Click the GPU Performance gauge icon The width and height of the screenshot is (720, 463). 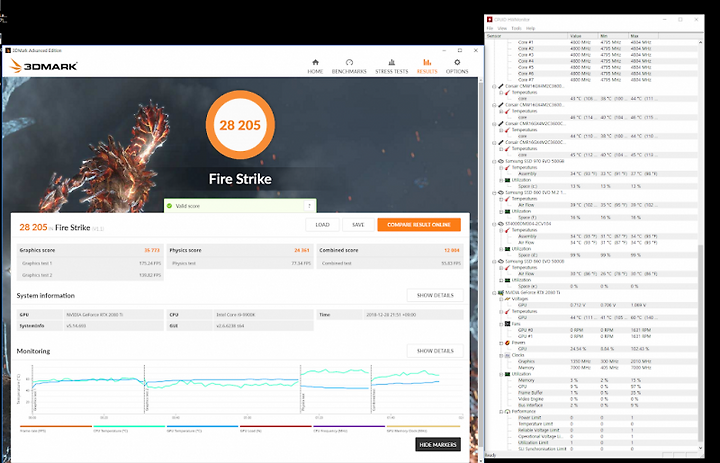507,412
